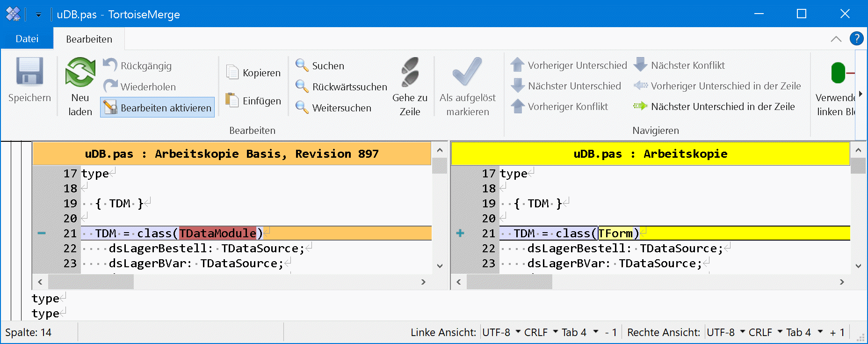Viewport: 868px width, 344px height.
Task: Click the Gehe zu Zeile footprints icon
Action: coord(410,73)
